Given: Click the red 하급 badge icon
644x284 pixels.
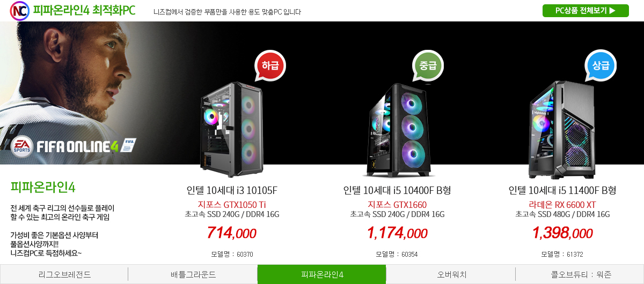Looking at the screenshot, I should pos(270,66).
